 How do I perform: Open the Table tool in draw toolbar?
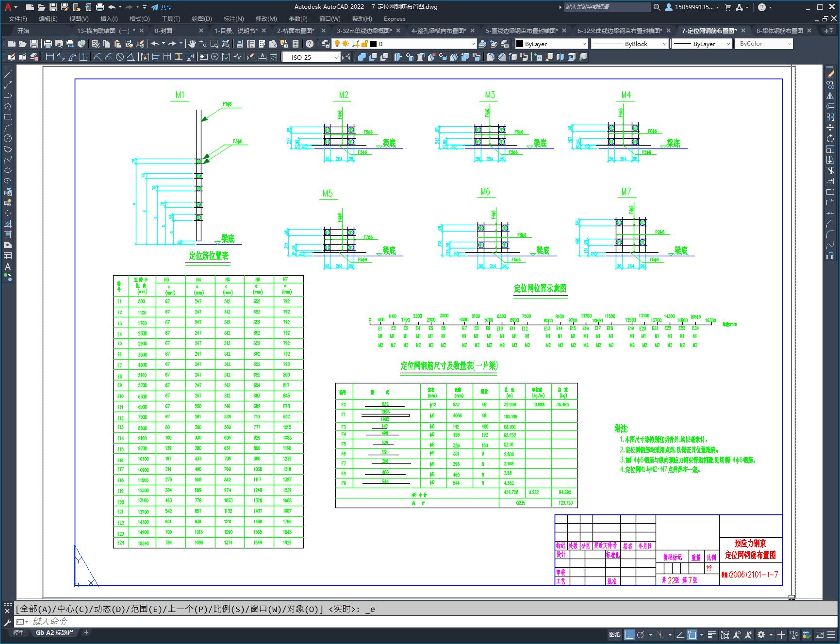pyautogui.click(x=8, y=256)
